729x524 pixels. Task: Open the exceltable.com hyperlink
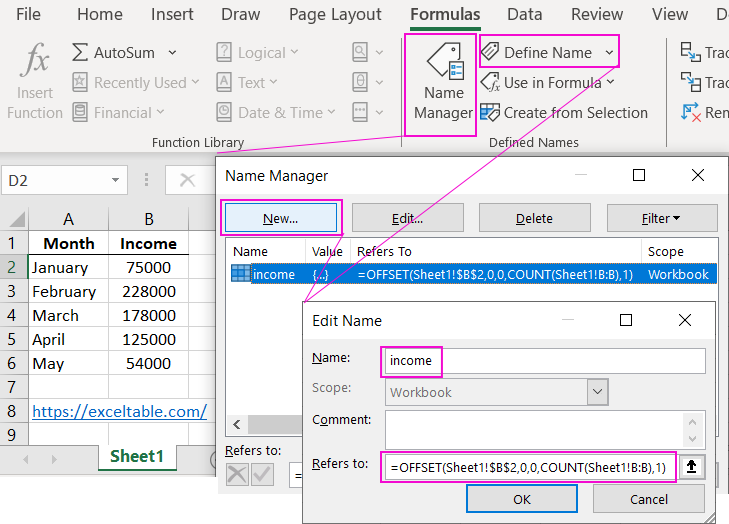(119, 411)
